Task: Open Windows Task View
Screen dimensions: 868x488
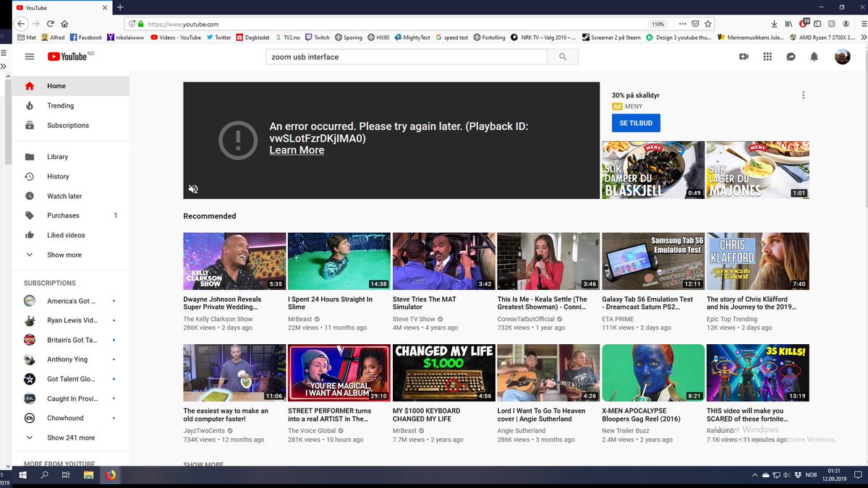Action: coord(66,475)
